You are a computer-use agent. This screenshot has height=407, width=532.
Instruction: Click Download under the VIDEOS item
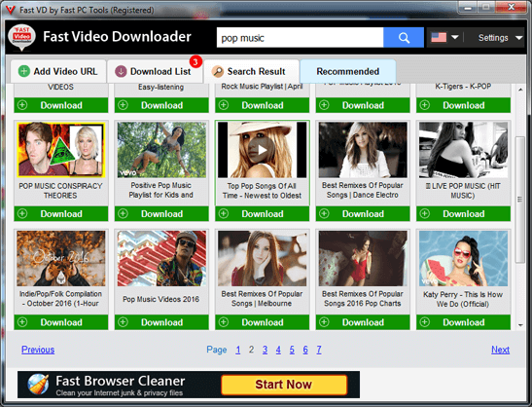click(61, 105)
